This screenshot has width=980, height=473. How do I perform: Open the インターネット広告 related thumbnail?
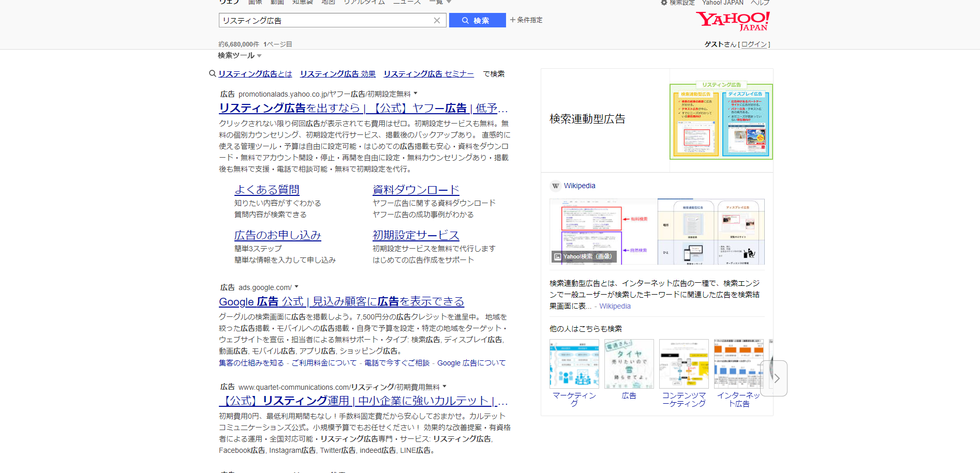(739, 364)
